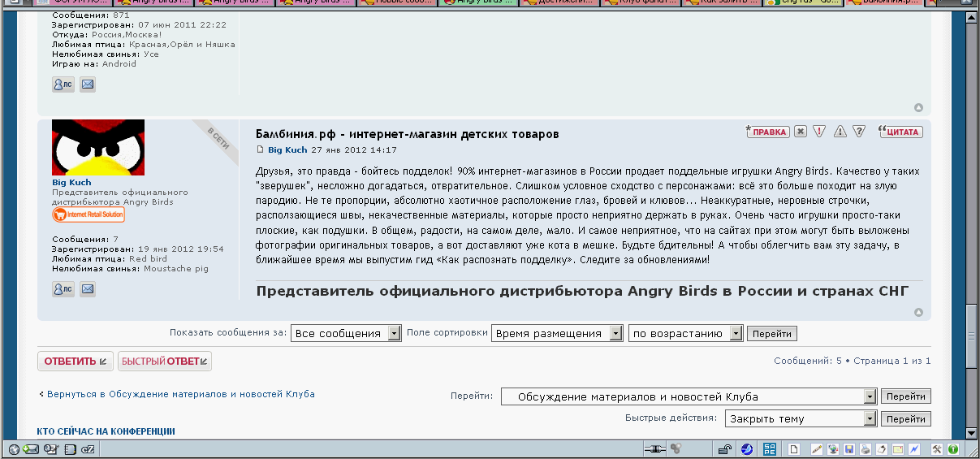This screenshot has height=459, width=980.
Task: Open the 'Все сообщения' display filter dropdown
Action: (347, 333)
